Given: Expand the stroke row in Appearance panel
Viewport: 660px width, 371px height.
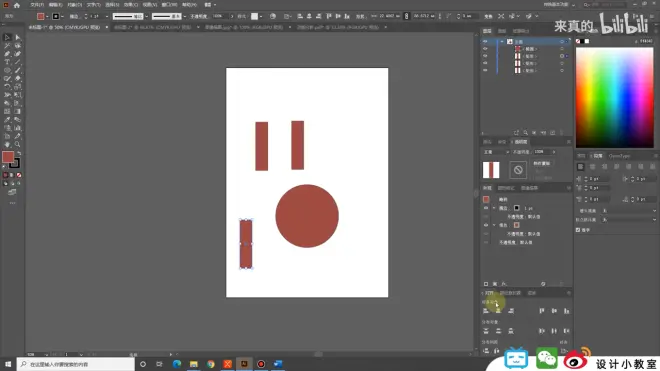Looking at the screenshot, I should click(494, 208).
